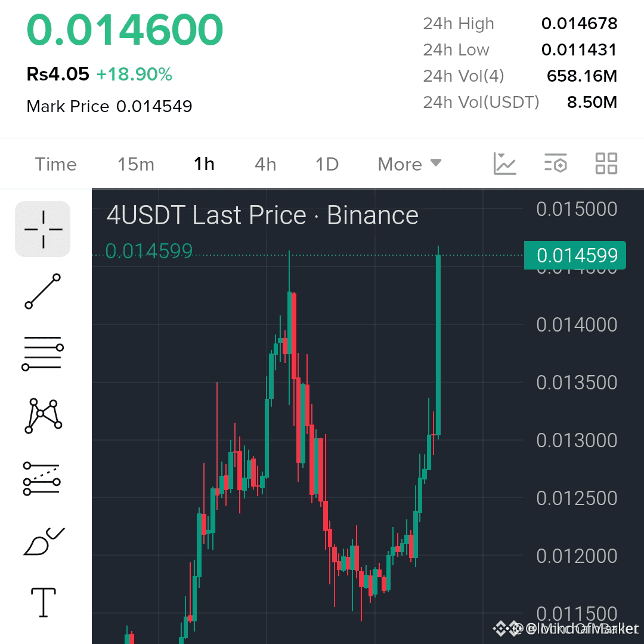
Task: Click the 24h High value 0.014678
Action: click(579, 23)
